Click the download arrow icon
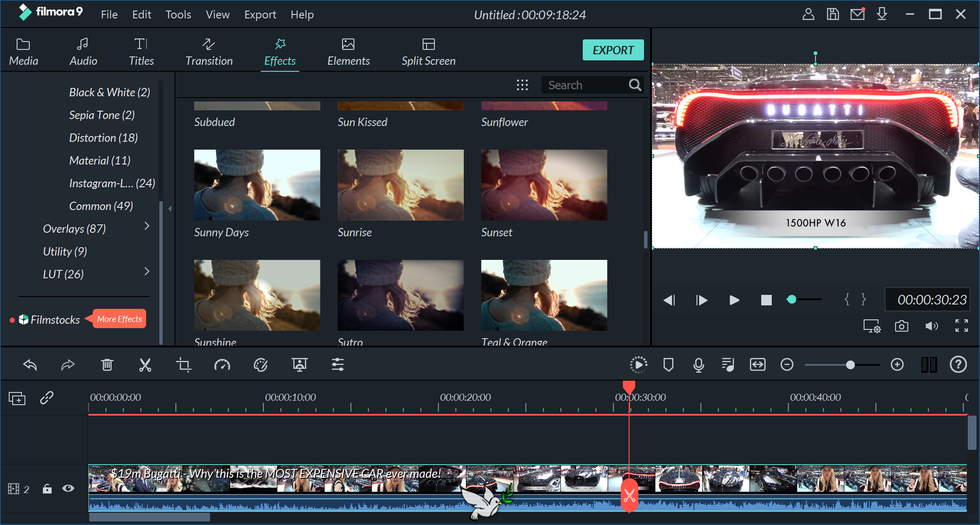 pyautogui.click(x=882, y=14)
